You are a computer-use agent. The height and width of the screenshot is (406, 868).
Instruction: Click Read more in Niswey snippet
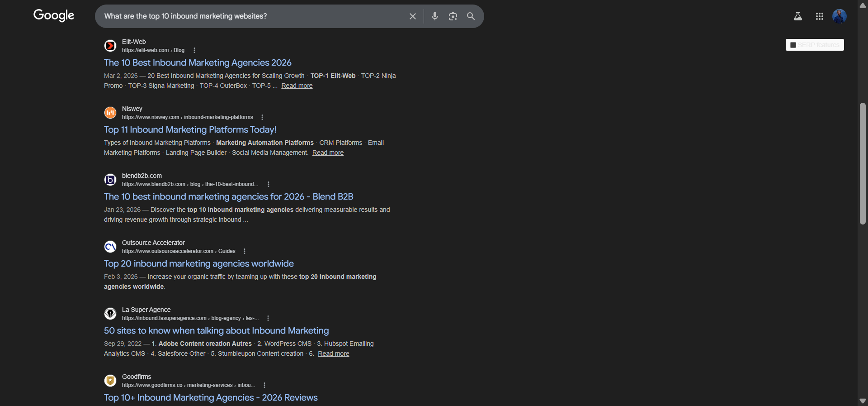coord(328,153)
